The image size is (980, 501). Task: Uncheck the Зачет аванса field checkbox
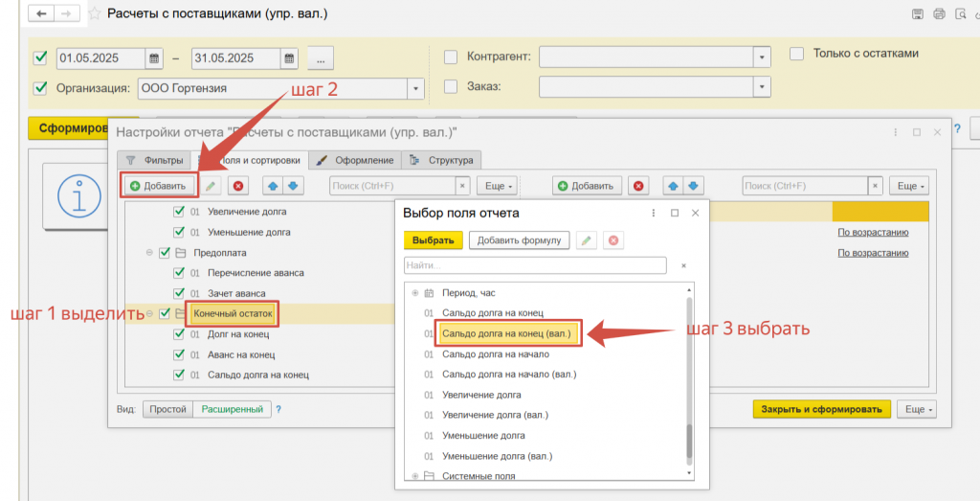[178, 293]
